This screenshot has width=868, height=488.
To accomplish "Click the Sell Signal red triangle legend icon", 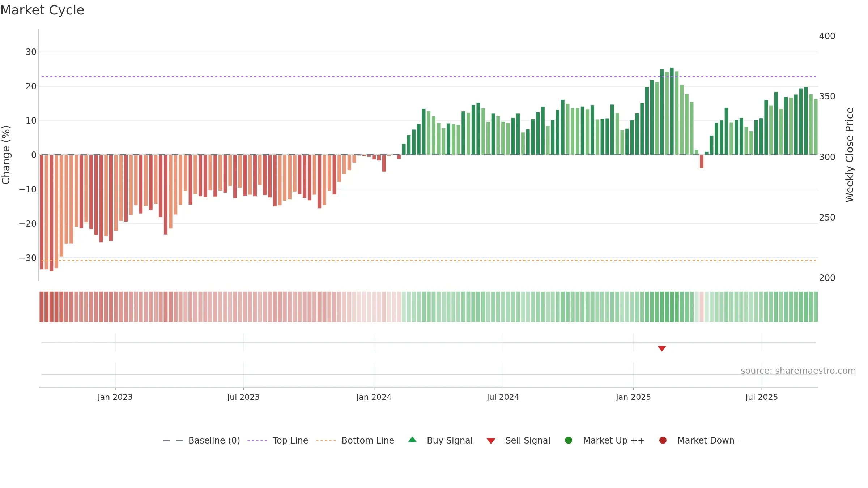I will [x=491, y=441].
